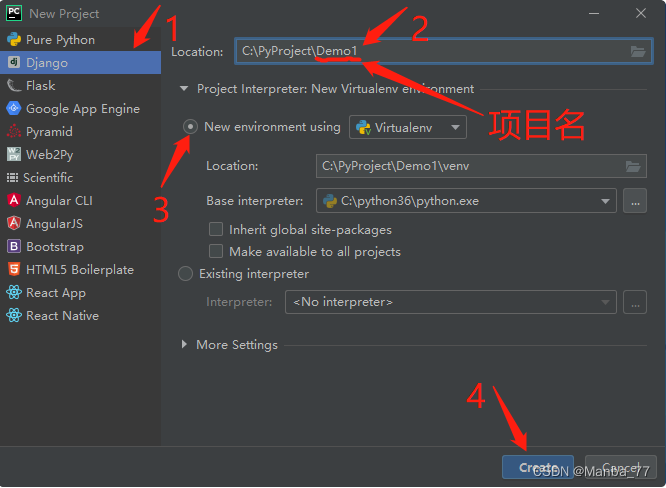The height and width of the screenshot is (488, 666).
Task: Click the Pure Python snake icon
Action: click(x=14, y=39)
